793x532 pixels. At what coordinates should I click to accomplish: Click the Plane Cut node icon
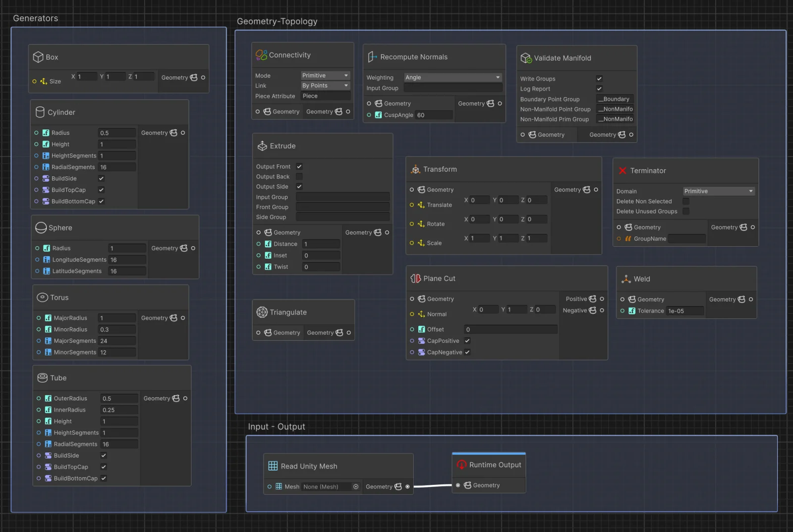coord(415,278)
